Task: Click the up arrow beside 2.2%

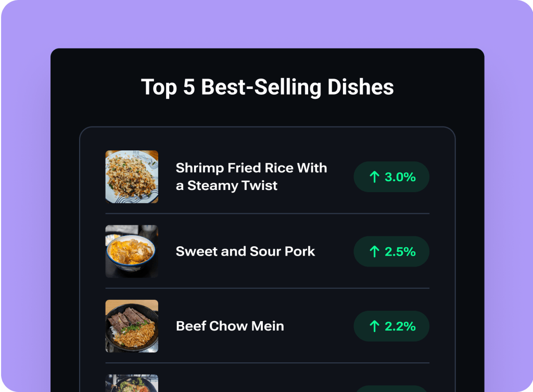Action: pos(374,326)
